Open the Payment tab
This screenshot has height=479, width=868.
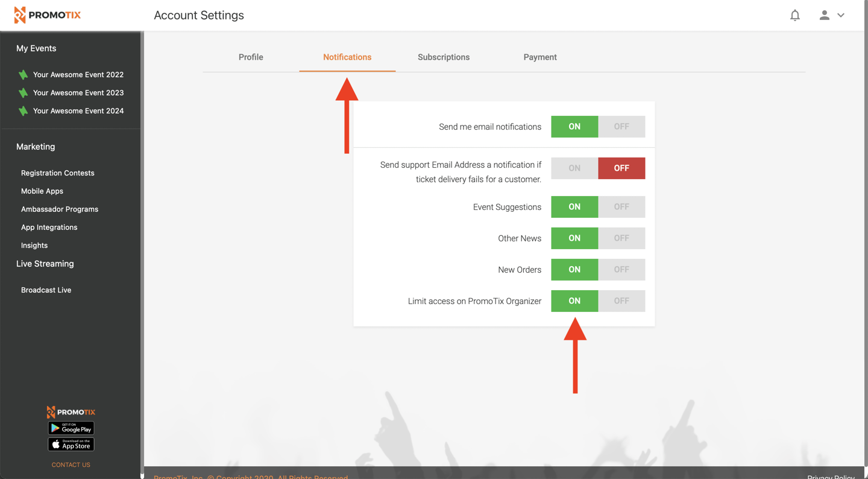click(539, 57)
